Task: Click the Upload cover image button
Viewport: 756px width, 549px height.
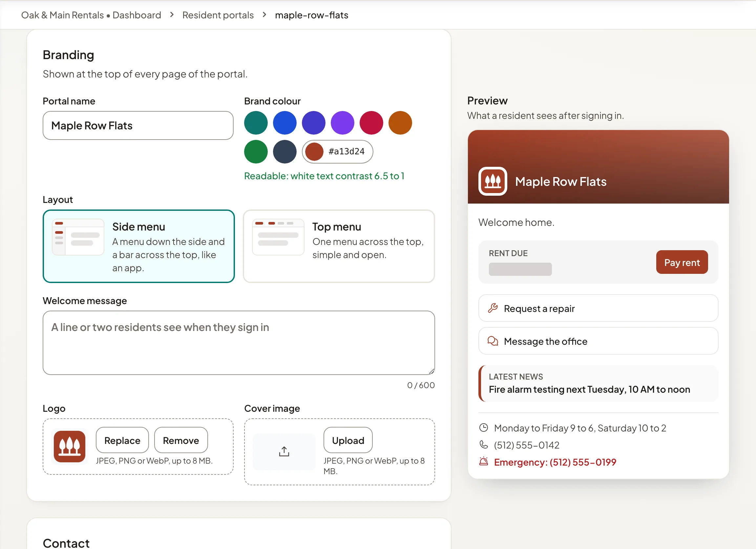Action: (x=348, y=440)
